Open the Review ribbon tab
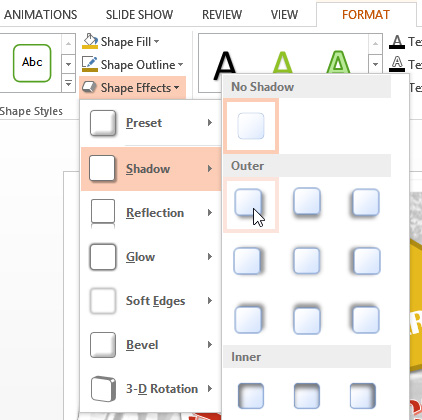 point(222,15)
